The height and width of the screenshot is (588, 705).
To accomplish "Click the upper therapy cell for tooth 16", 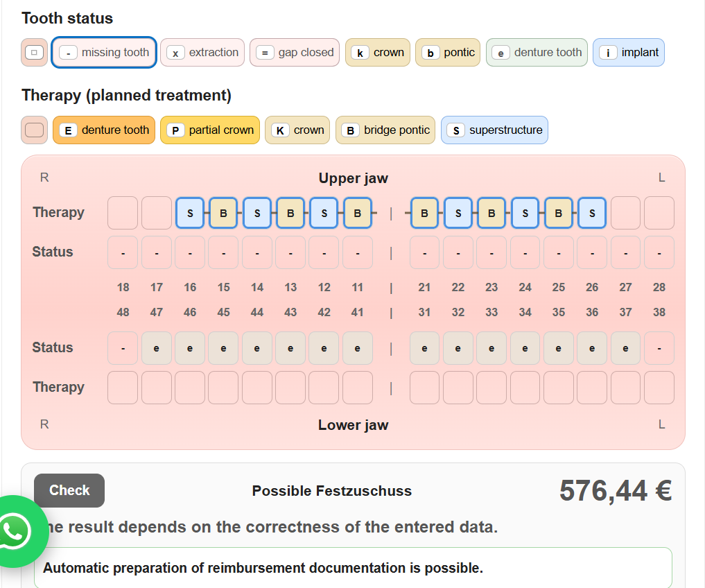I will pos(190,213).
